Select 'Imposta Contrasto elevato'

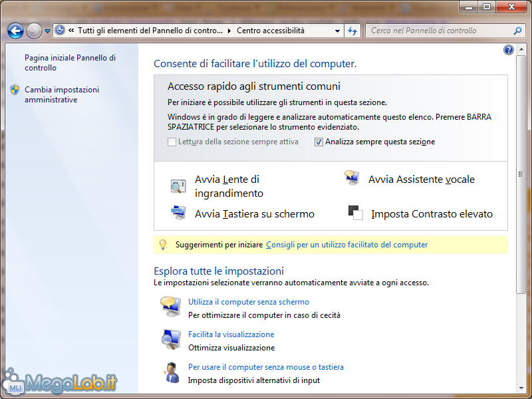pos(432,214)
